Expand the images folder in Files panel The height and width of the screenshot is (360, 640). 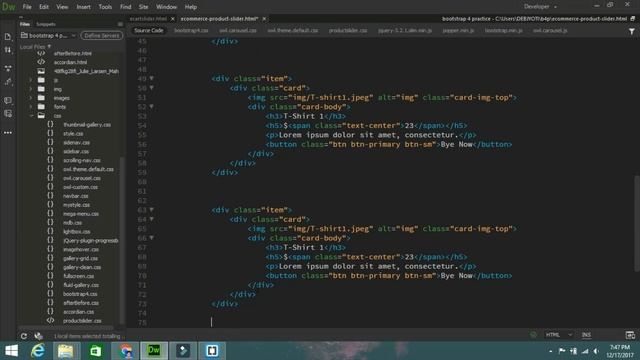tap(31, 98)
